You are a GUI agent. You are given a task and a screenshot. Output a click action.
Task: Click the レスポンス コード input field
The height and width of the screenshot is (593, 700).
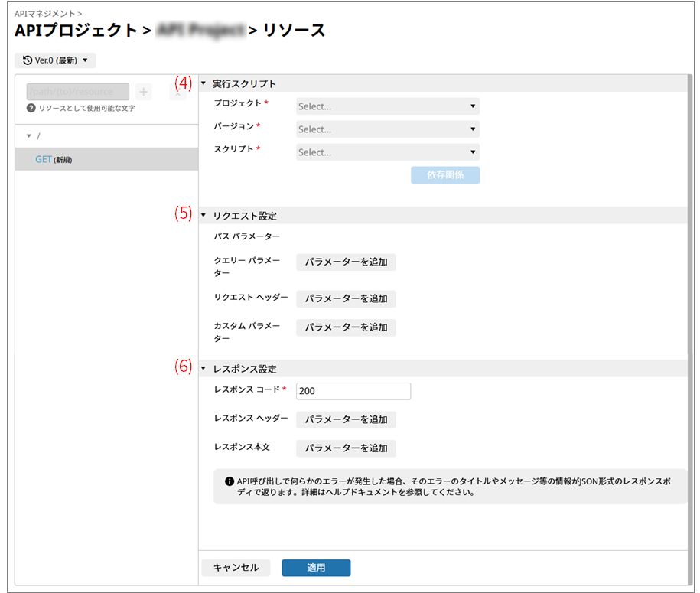point(353,391)
